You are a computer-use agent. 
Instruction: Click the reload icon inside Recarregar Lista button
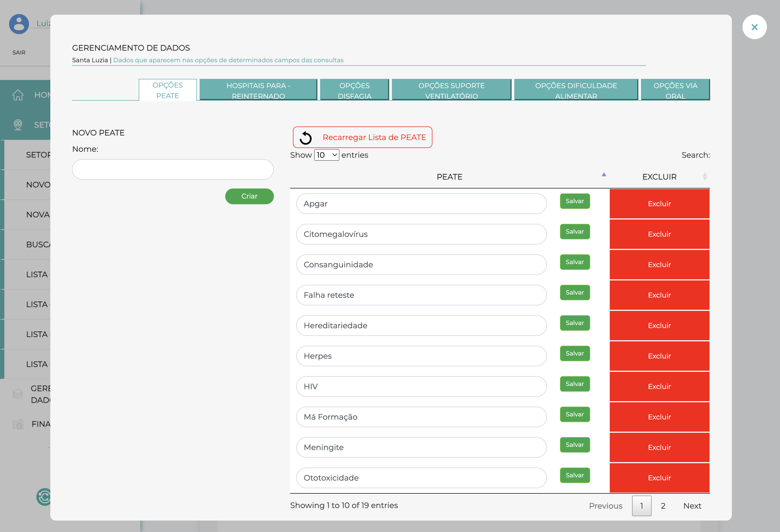[x=306, y=137]
